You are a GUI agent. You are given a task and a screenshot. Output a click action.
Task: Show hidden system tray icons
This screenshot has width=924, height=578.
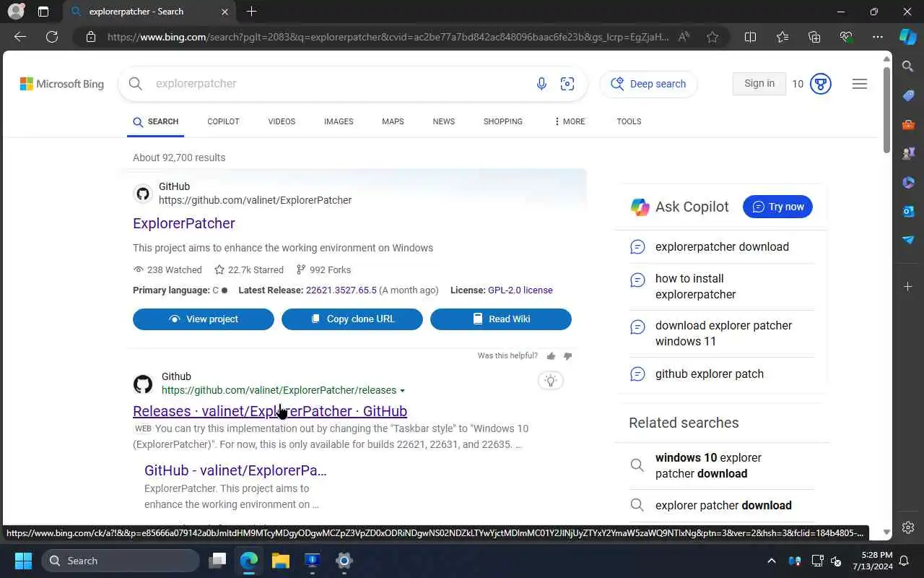pyautogui.click(x=771, y=561)
